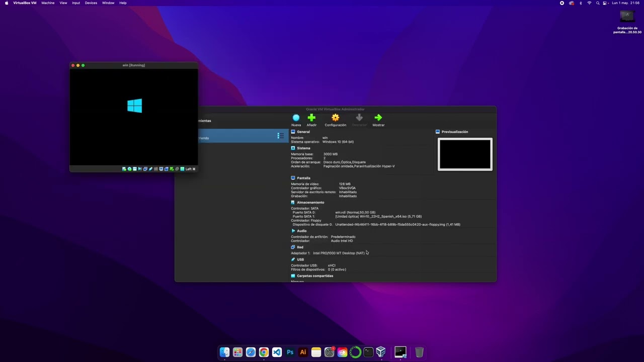Click the win.vdl disk entry
Screen dimensions: 644x362
[x=355, y=212]
